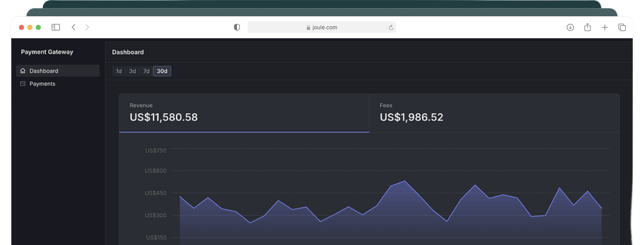Reload the page with the refresh icon
Screen dimensions: 644x245
point(391,28)
